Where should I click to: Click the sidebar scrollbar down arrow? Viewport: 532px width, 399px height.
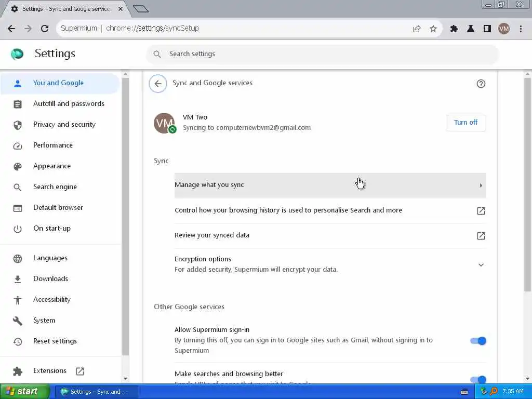(125, 378)
